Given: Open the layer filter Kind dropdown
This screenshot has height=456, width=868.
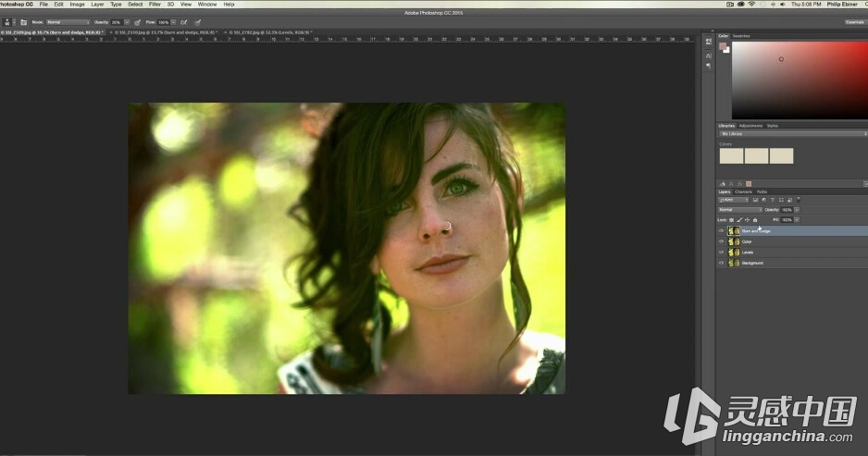Looking at the screenshot, I should (x=734, y=200).
